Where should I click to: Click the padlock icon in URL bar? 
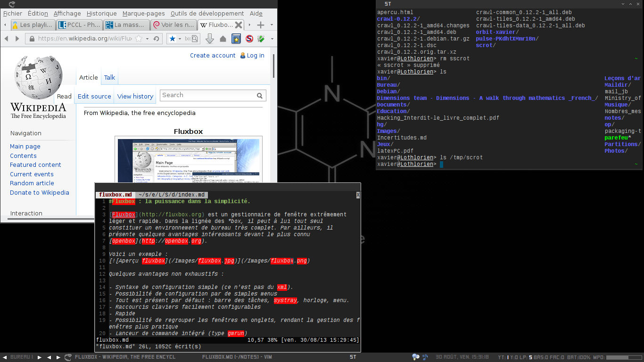32,39
